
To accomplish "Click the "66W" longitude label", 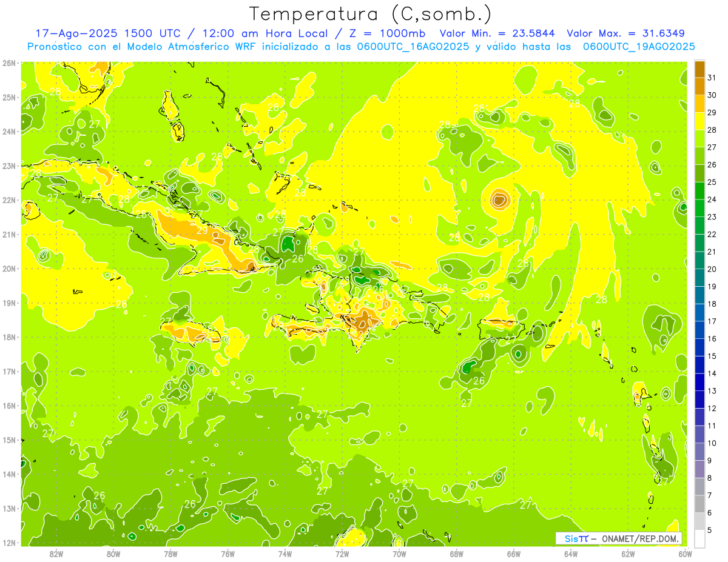I will coord(513,554).
